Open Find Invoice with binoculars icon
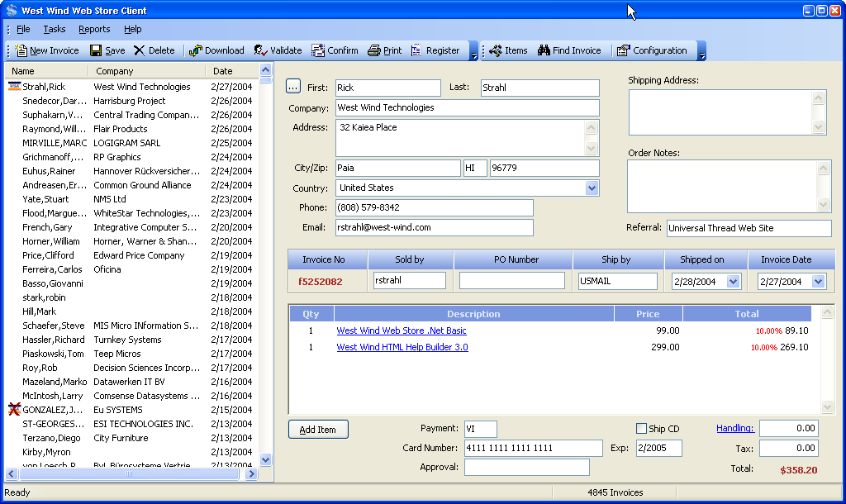Screen dimensions: 846x504 pyautogui.click(x=544, y=50)
